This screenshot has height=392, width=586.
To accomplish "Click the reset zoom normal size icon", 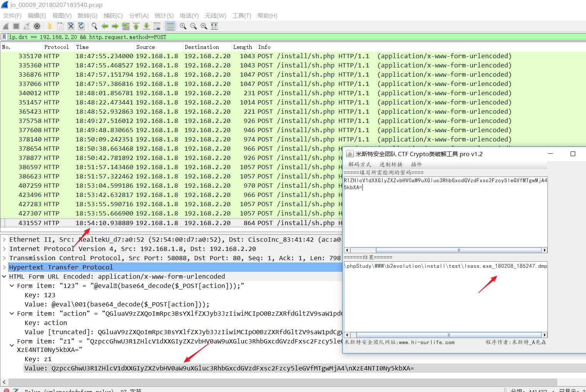I will coord(204,26).
